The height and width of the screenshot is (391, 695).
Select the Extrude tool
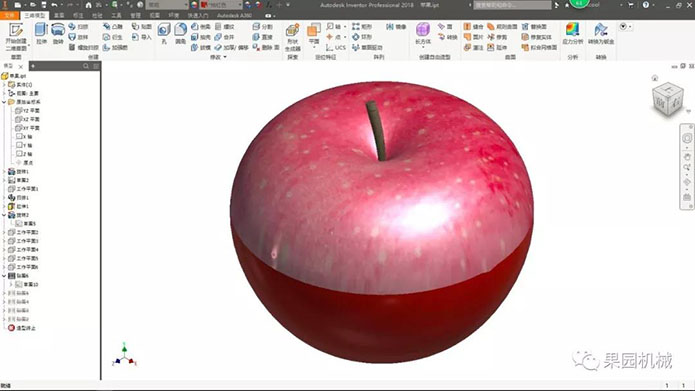[x=41, y=34]
